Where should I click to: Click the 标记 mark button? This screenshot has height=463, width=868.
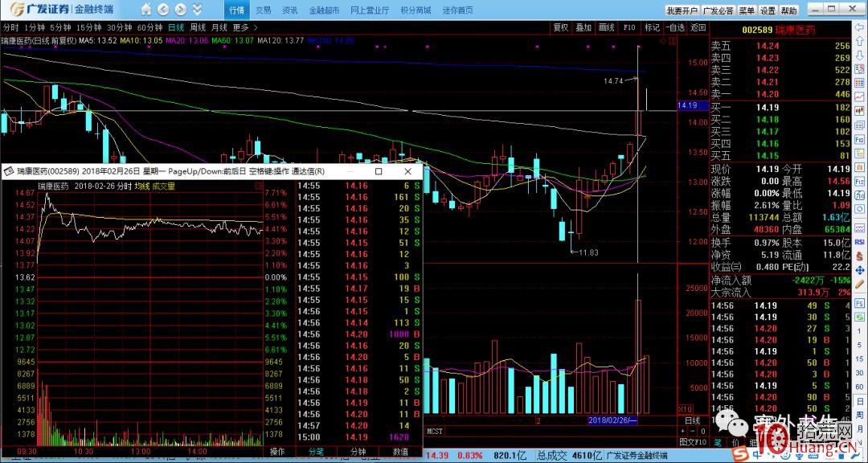tap(652, 27)
